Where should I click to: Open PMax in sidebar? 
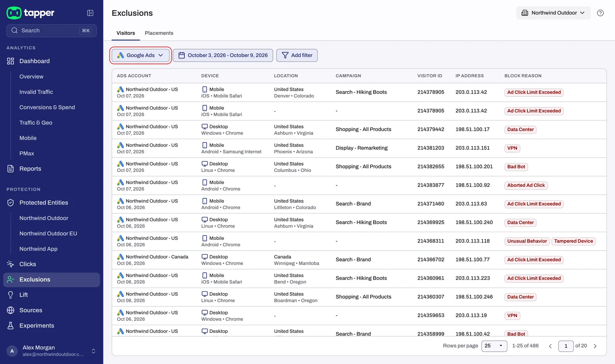pyautogui.click(x=27, y=153)
